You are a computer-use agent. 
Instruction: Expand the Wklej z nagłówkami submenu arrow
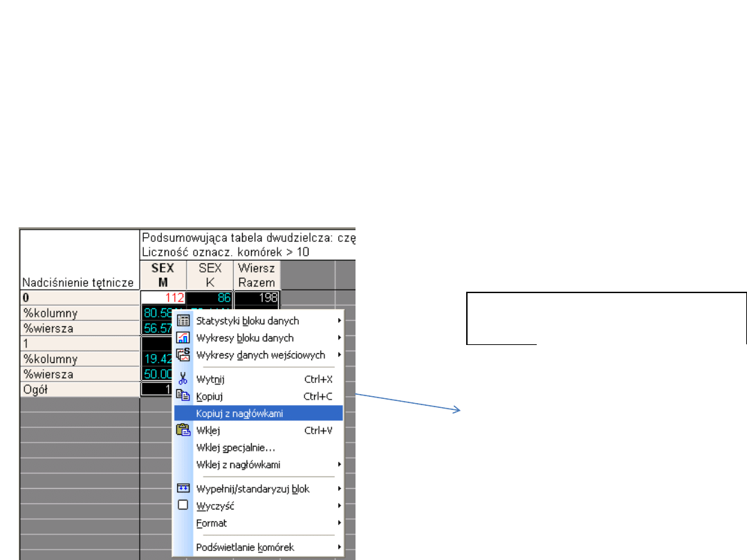point(340,465)
